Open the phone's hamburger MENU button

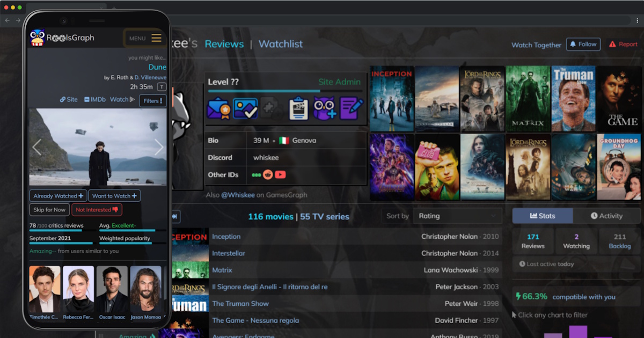coord(145,38)
